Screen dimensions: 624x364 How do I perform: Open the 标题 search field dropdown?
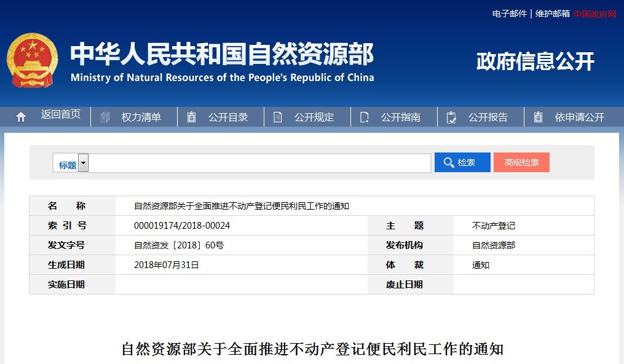(83, 162)
